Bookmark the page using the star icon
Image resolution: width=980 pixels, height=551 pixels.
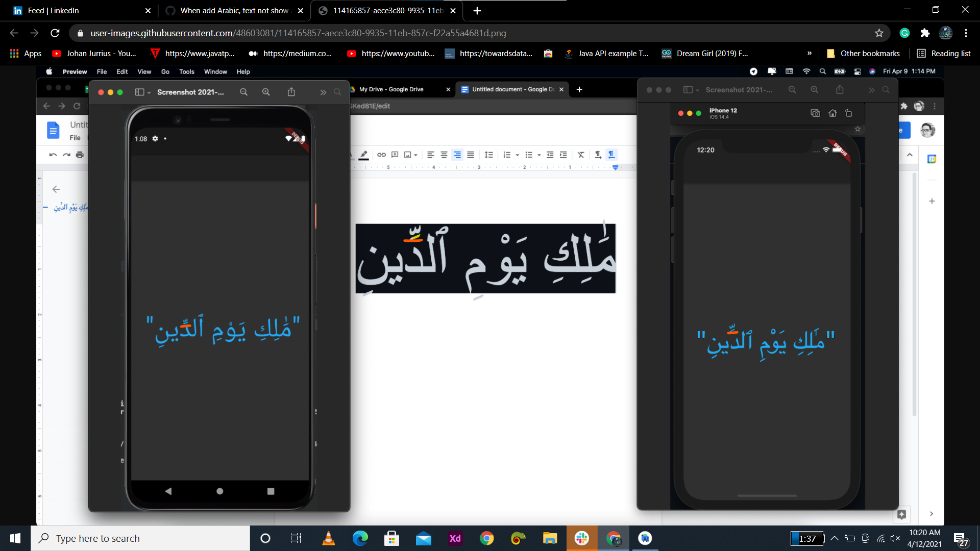click(879, 33)
